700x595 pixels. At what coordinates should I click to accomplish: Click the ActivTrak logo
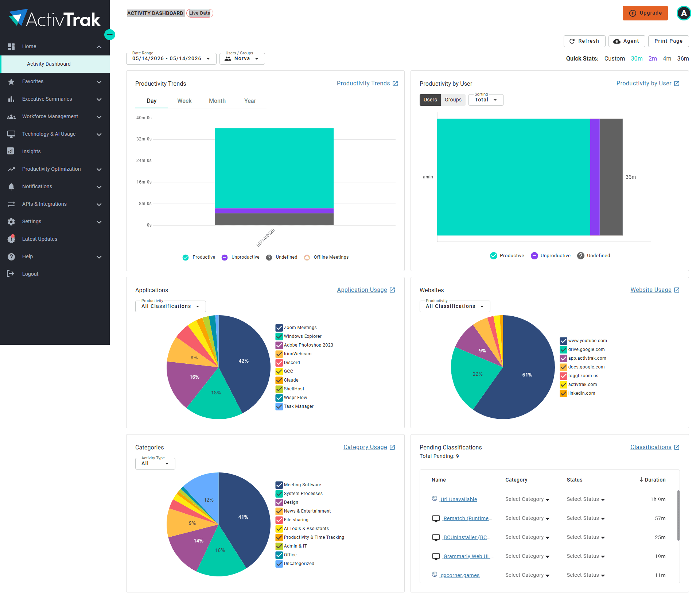coord(55,18)
